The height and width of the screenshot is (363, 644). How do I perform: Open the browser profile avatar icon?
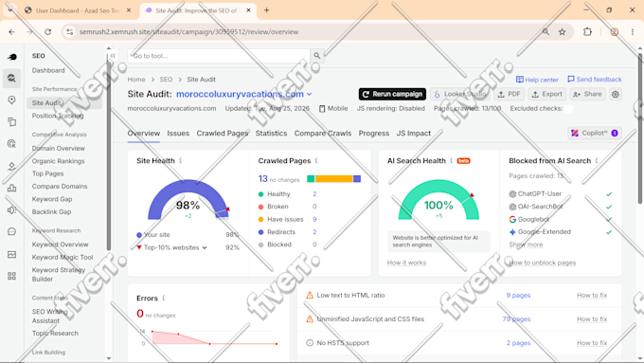pyautogui.click(x=614, y=31)
